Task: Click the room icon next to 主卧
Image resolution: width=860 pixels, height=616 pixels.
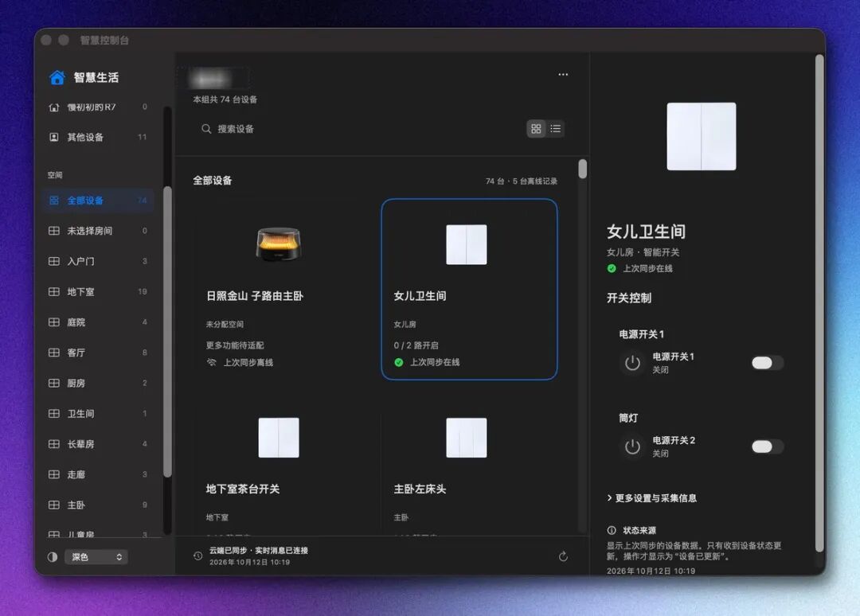Action: pos(54,505)
